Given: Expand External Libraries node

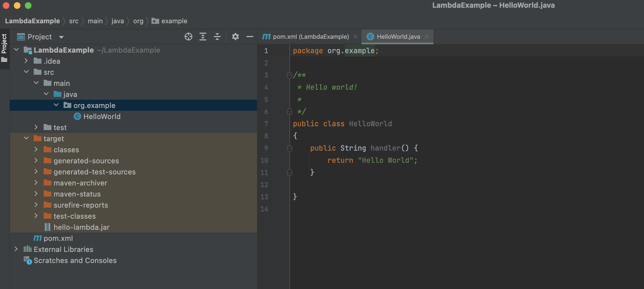Looking at the screenshot, I should pyautogui.click(x=16, y=249).
